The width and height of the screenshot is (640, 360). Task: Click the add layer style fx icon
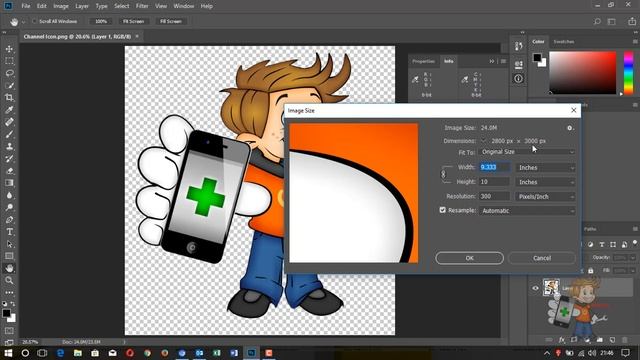tap(562, 340)
